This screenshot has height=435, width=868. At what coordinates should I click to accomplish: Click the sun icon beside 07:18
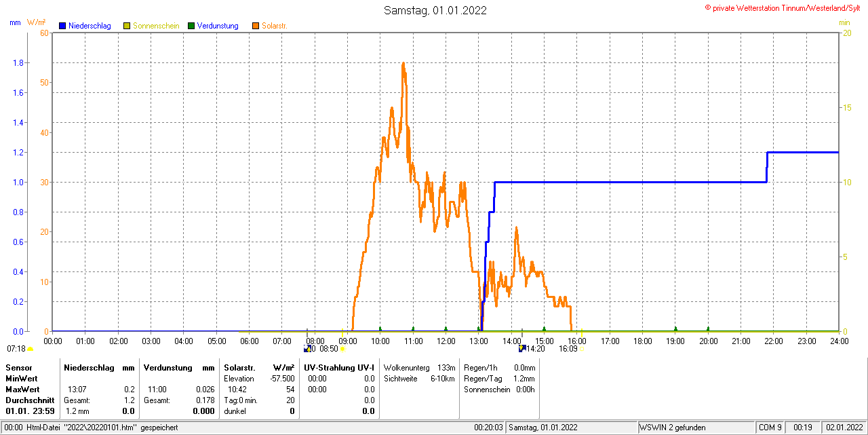(30, 349)
